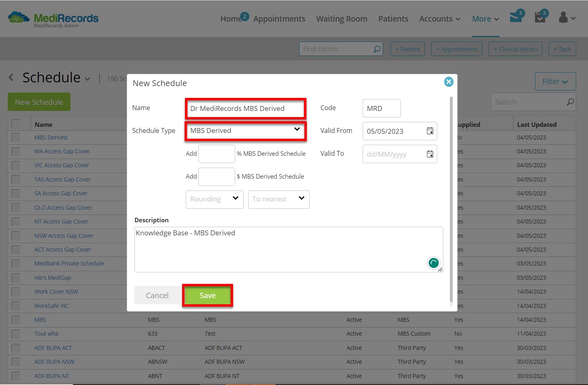Click the % MBS Derived Schedule input

217,154
